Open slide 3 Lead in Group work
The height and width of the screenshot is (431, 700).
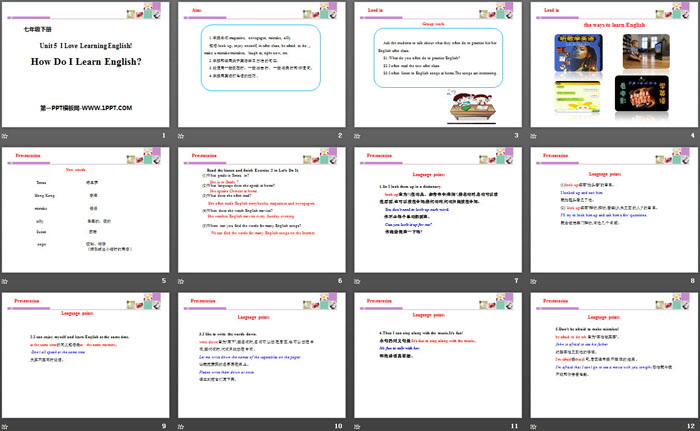tap(440, 64)
